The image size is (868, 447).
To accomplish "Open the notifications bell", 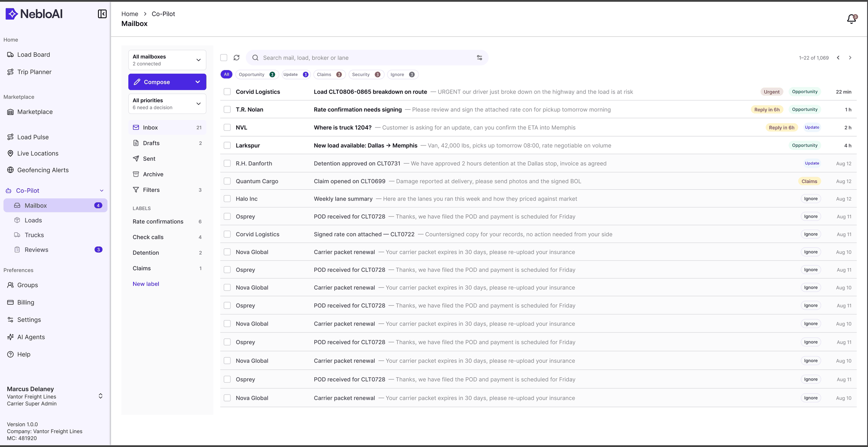I will click(852, 19).
